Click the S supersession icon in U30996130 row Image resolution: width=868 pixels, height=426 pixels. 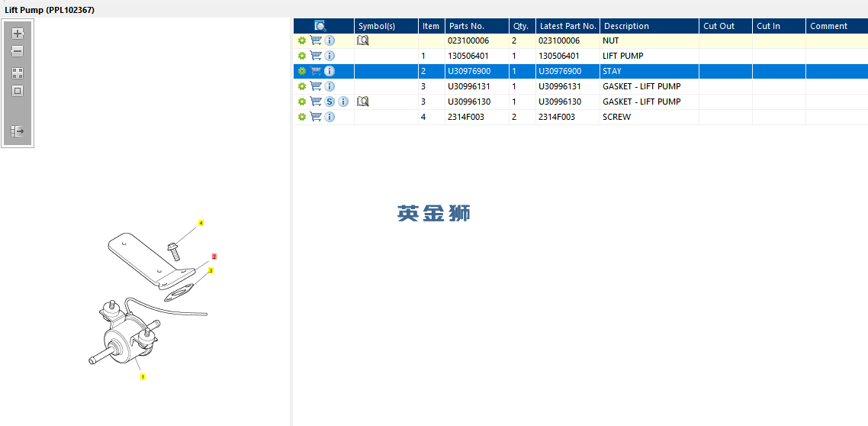(330, 102)
